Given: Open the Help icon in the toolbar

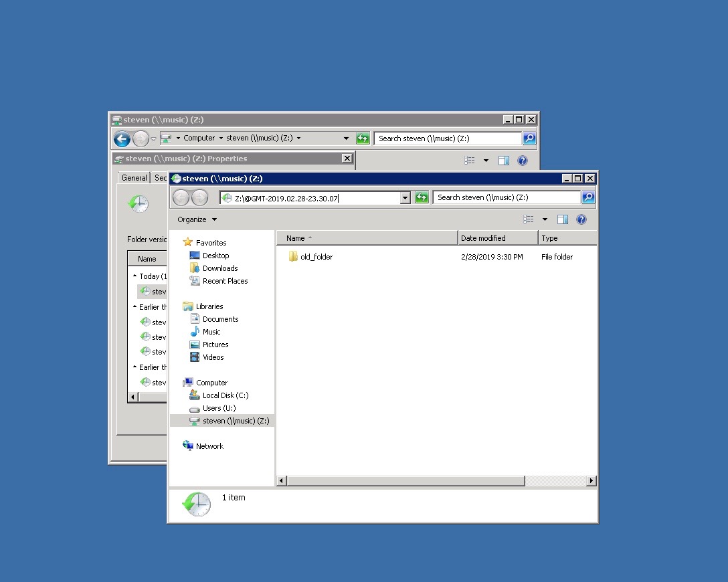Looking at the screenshot, I should click(581, 219).
